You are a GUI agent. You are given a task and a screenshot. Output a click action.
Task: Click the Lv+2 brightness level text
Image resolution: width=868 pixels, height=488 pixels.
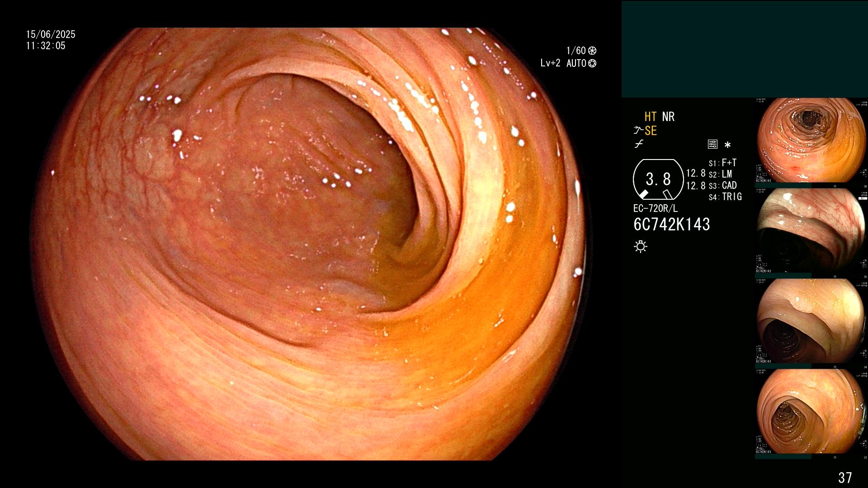550,63
